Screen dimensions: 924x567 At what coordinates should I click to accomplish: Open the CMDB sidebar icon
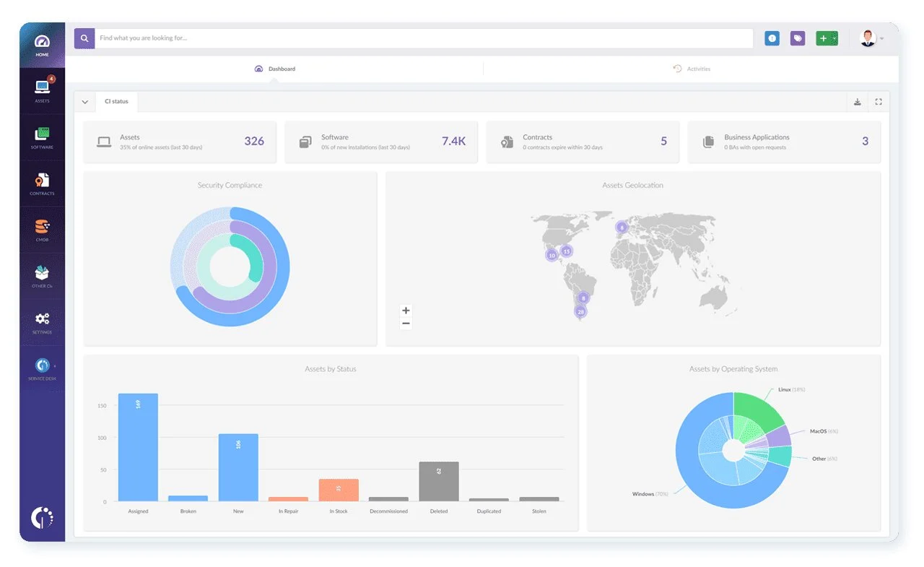coord(42,229)
